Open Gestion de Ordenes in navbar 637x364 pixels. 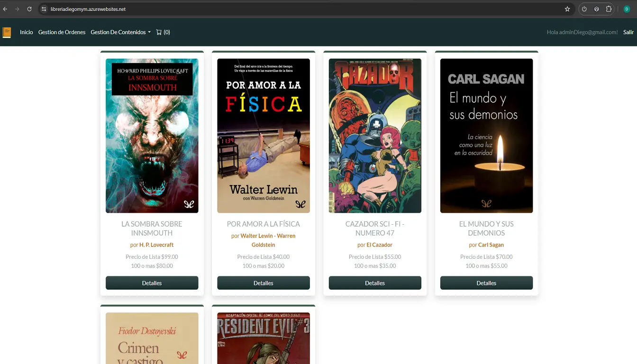coord(62,32)
